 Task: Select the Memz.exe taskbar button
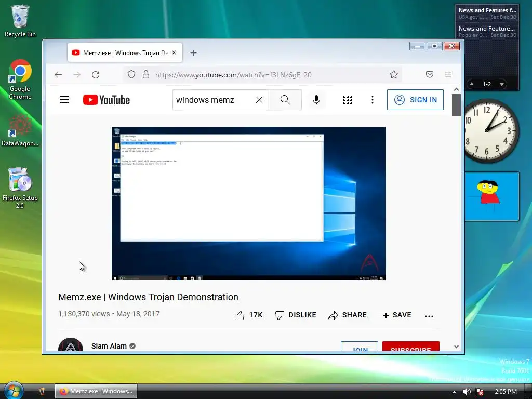click(96, 391)
